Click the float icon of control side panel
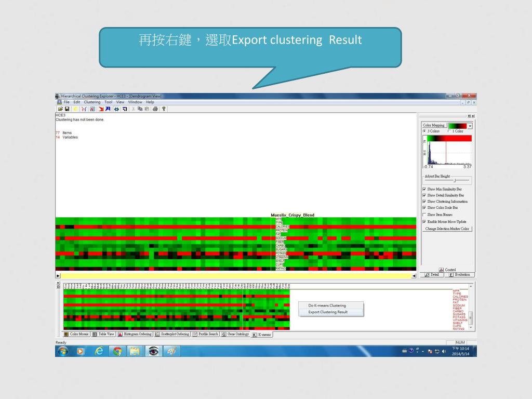The width and height of the screenshot is (532, 399). (469, 116)
